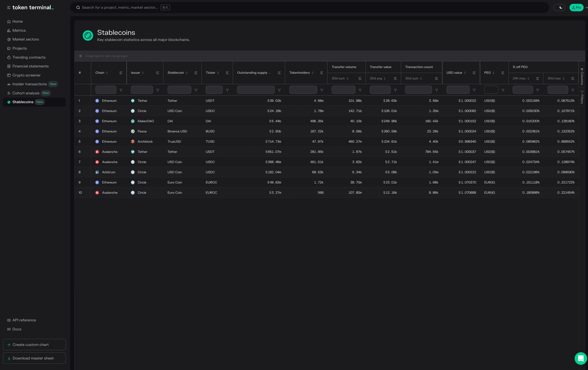
Task: Open Crypto screener in the sidebar
Action: (x=26, y=75)
